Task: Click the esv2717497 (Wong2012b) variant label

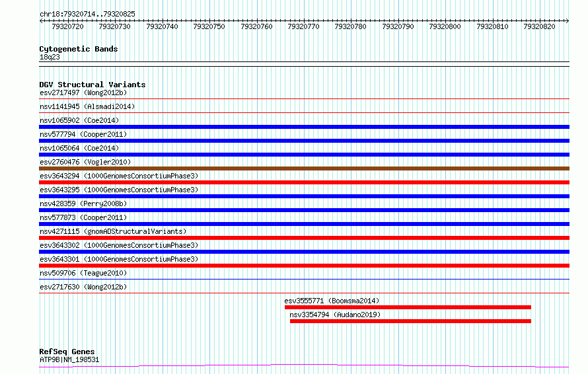Action: pyautogui.click(x=83, y=93)
